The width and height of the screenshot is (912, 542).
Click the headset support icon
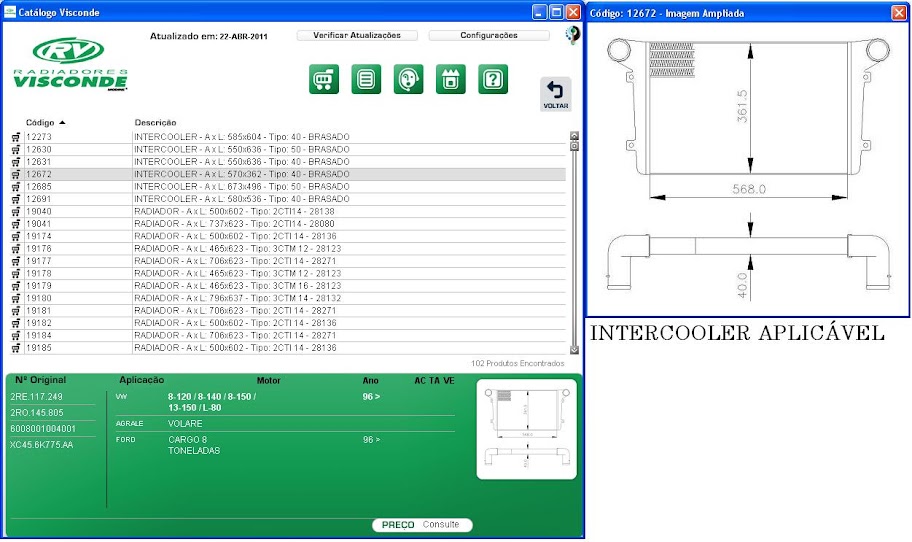(408, 79)
